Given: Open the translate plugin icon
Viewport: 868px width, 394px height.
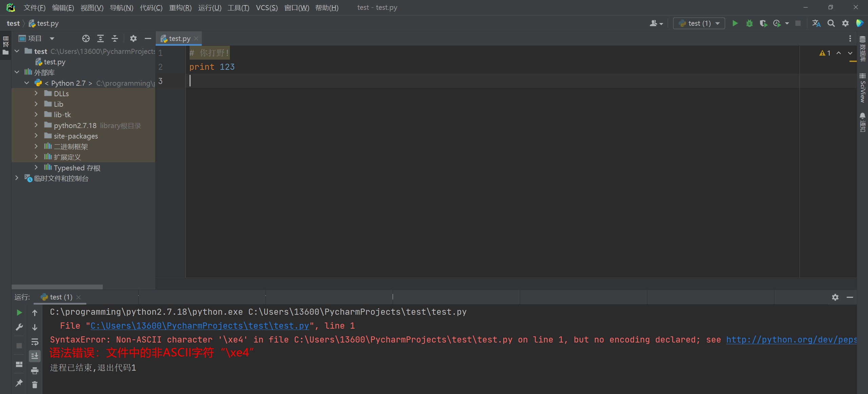Looking at the screenshot, I should click(816, 23).
